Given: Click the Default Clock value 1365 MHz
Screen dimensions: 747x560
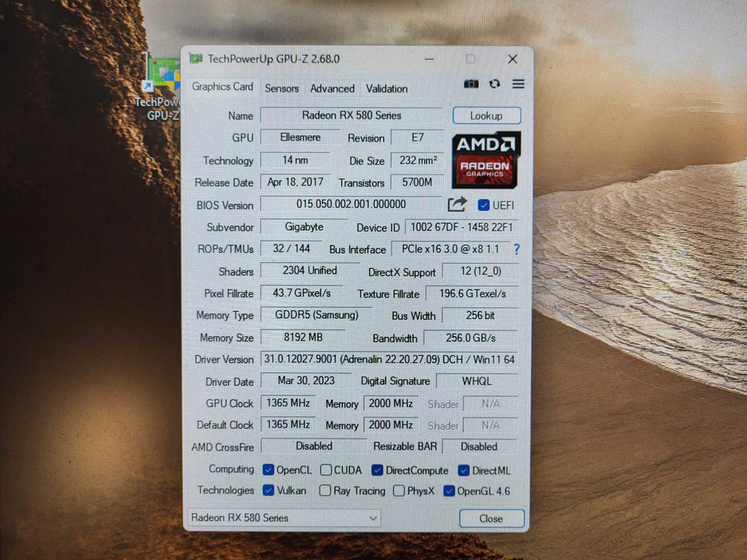Looking at the screenshot, I should pos(287,424).
